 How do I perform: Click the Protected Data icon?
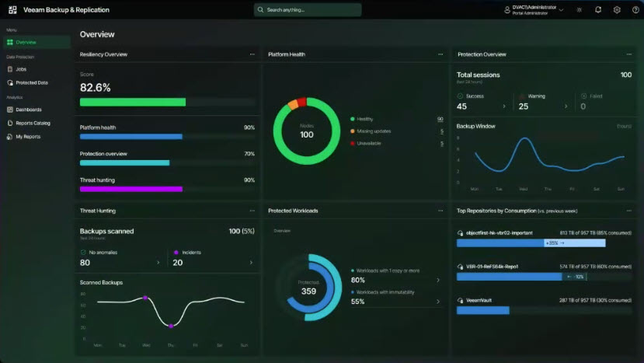click(x=10, y=82)
